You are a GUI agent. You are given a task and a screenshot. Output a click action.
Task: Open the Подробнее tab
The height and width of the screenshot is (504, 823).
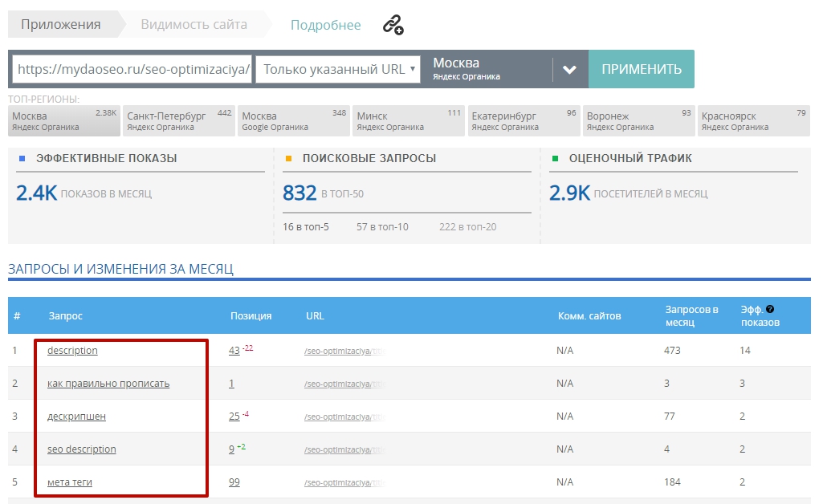(325, 25)
